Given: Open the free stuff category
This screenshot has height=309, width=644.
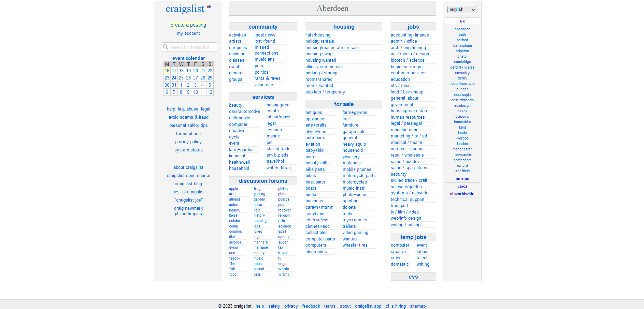Looking at the screenshot, I should point(346,119).
